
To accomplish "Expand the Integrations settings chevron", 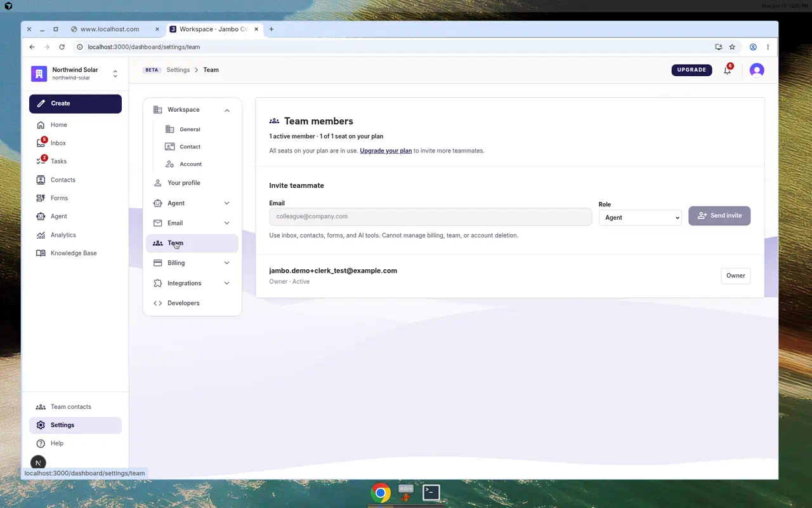I will (226, 283).
